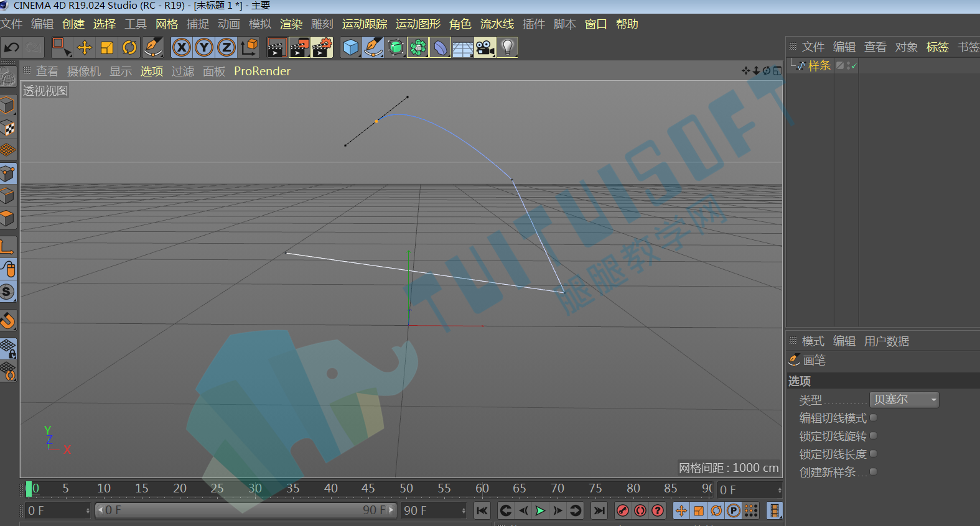
Task: Open the Object Manager 标签 menu
Action: tap(937, 47)
